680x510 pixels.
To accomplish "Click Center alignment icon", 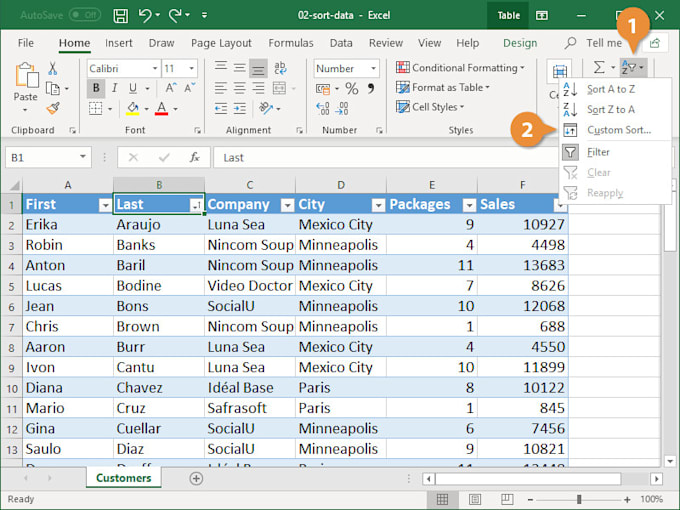I will [x=239, y=88].
